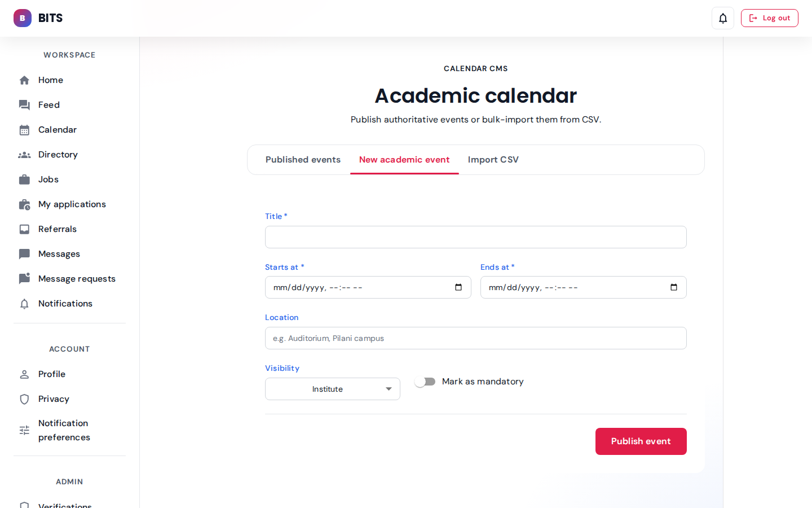The image size is (812, 508).
Task: Click the Directory people icon
Action: coord(24,155)
